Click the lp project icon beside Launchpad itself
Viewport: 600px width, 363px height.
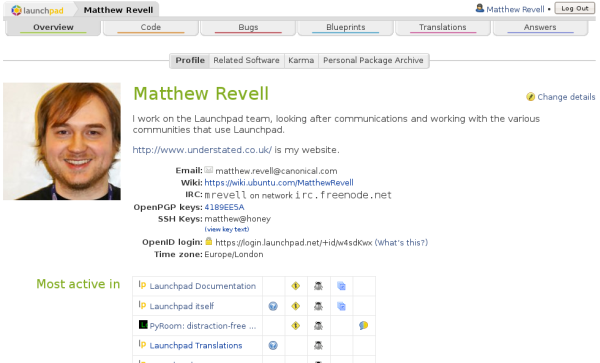point(142,305)
